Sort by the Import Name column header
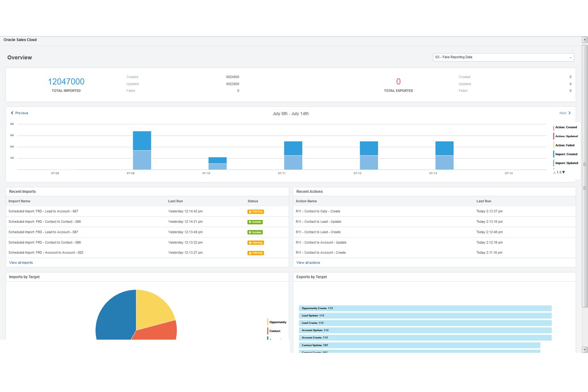This screenshot has height=392, width=588. [19, 201]
